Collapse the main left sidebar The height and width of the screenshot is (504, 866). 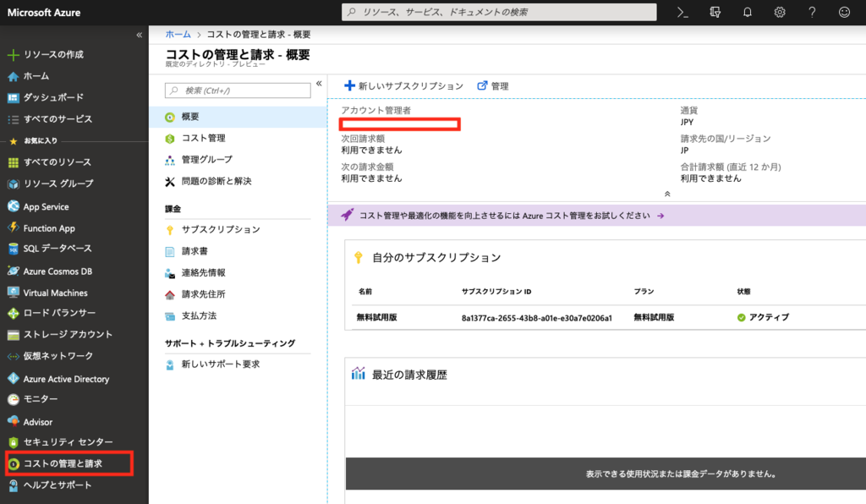(140, 35)
